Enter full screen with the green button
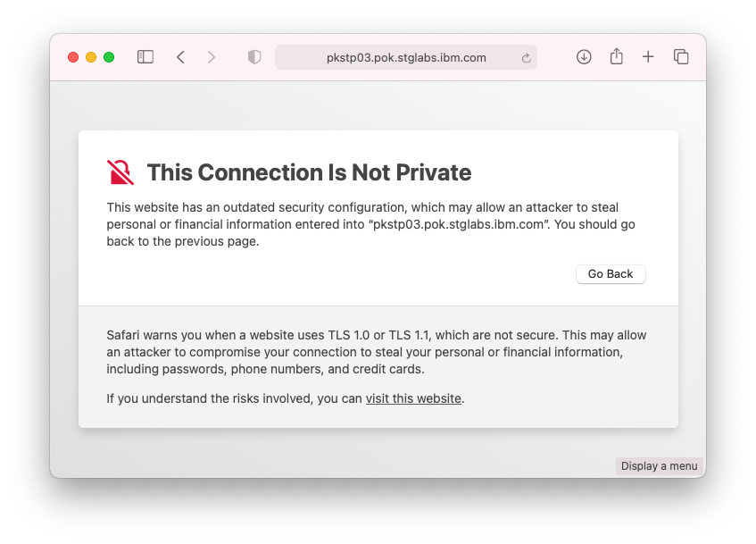756x544 pixels. [109, 57]
